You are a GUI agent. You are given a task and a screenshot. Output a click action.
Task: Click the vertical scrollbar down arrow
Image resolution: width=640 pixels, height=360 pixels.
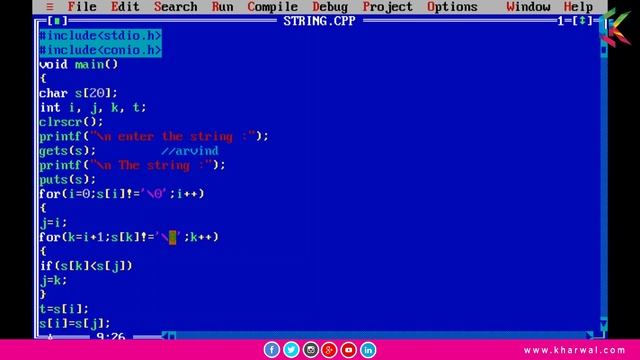pyautogui.click(x=604, y=325)
